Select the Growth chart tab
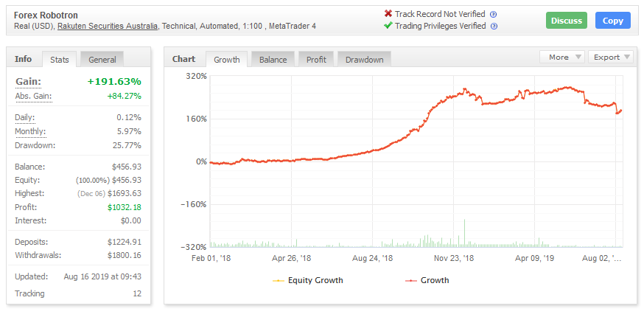The height and width of the screenshot is (317, 644). [x=227, y=60]
